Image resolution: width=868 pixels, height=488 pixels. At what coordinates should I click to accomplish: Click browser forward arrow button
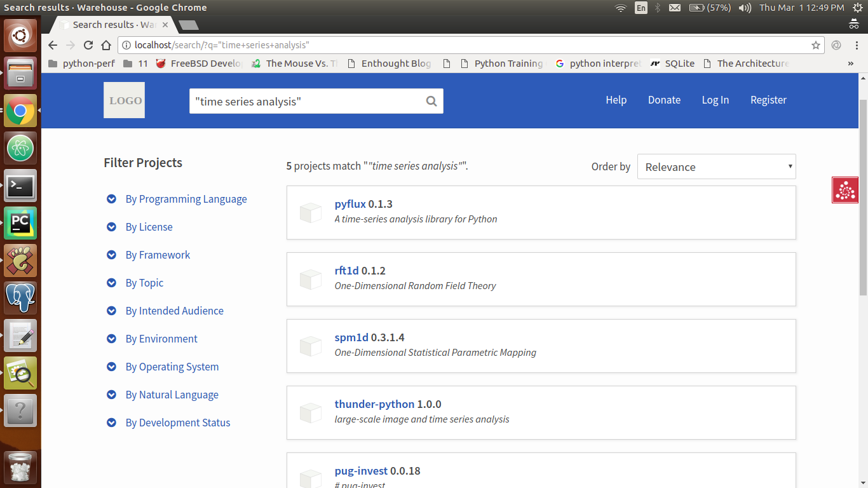pos(71,45)
